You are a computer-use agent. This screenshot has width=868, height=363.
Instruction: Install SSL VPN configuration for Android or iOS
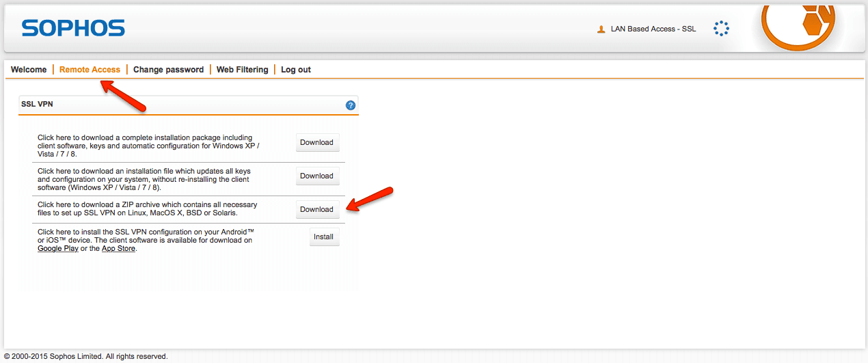coord(324,237)
